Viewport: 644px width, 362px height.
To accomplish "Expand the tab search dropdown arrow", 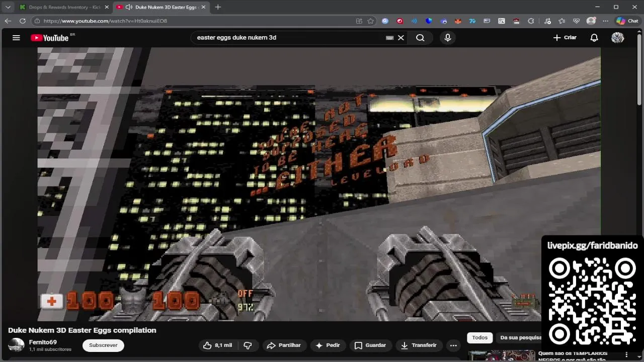I will click(8, 7).
